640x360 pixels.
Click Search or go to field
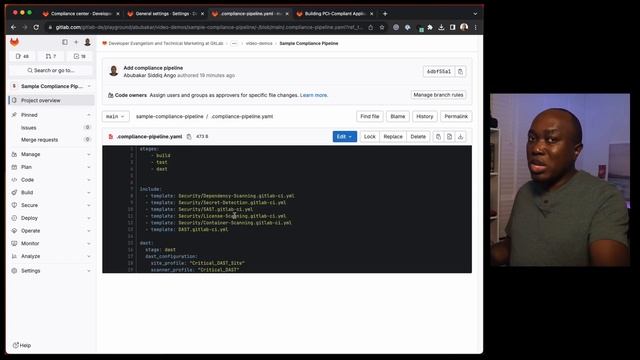[x=51, y=70]
